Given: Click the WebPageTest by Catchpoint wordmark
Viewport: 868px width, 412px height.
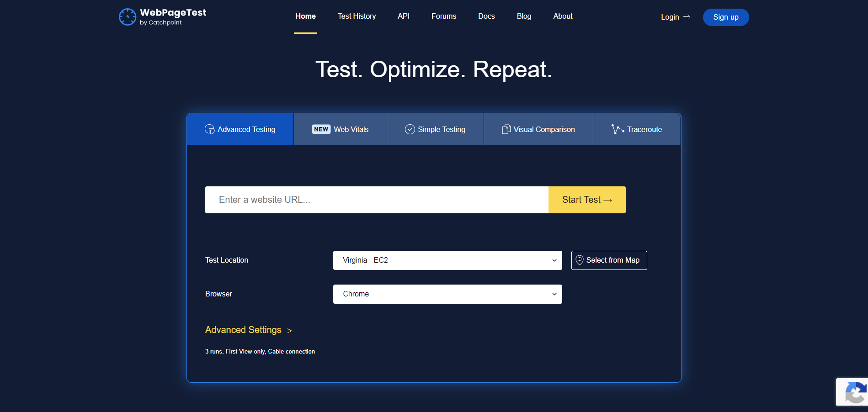Looking at the screenshot, I should coord(173,16).
